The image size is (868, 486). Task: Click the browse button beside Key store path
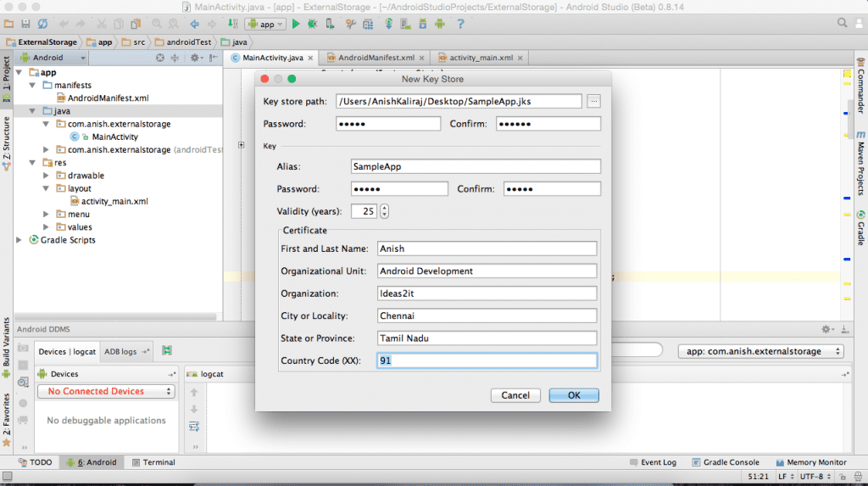click(593, 102)
